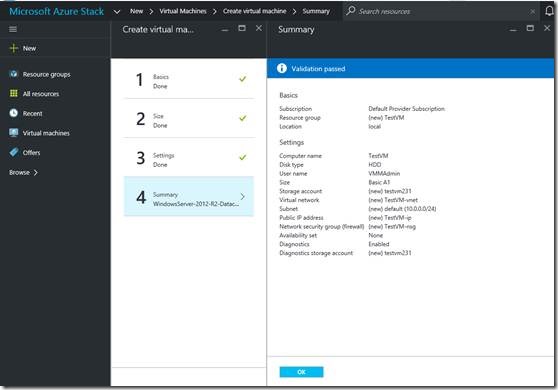
Task: Click WindowsServer-2012-R2-Datac... text
Action: [x=196, y=204]
